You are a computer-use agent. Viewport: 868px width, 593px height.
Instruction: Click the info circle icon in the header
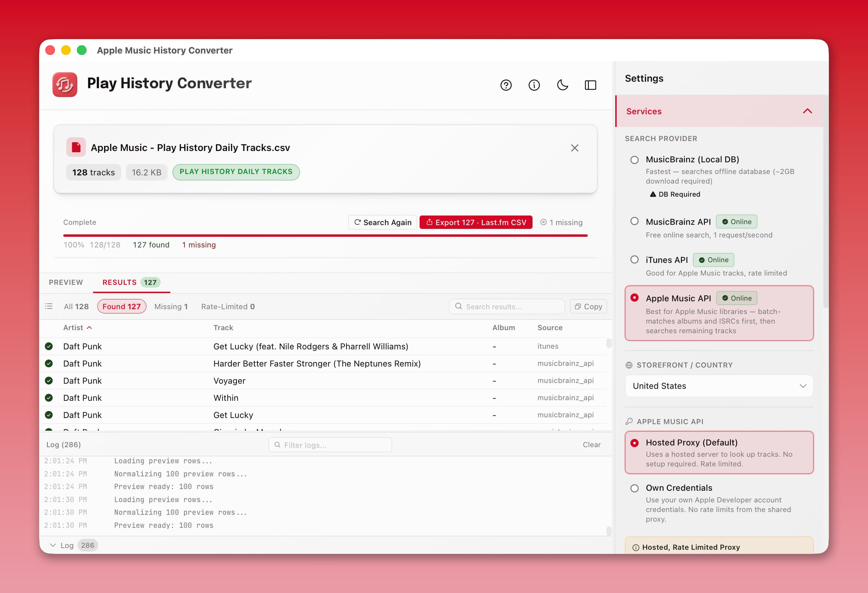pos(534,85)
